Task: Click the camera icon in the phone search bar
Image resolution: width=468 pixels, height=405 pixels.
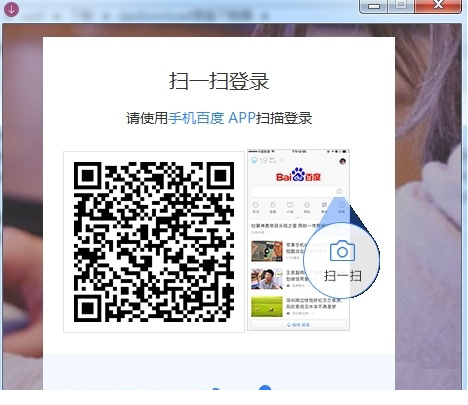Action: tap(339, 191)
